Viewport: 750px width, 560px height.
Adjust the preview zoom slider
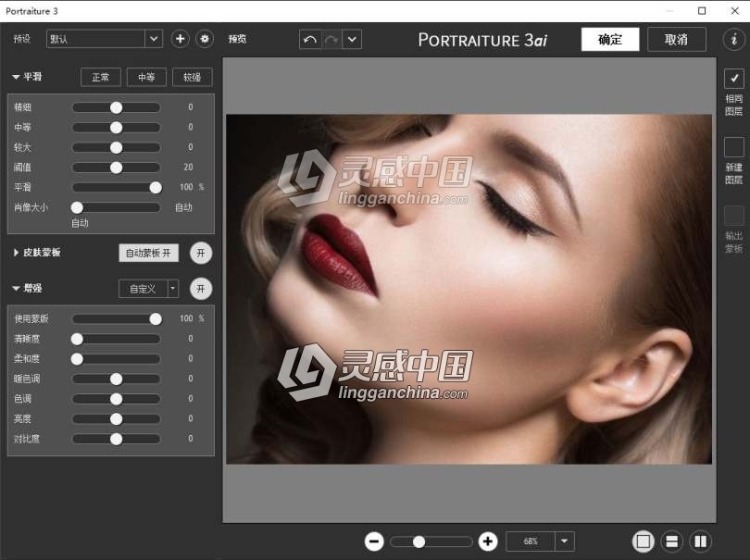431,541
